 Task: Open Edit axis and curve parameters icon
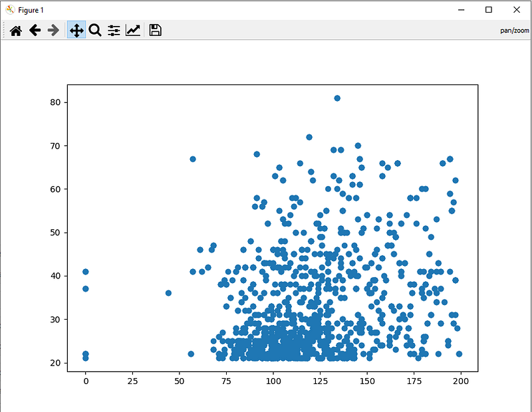(x=132, y=30)
